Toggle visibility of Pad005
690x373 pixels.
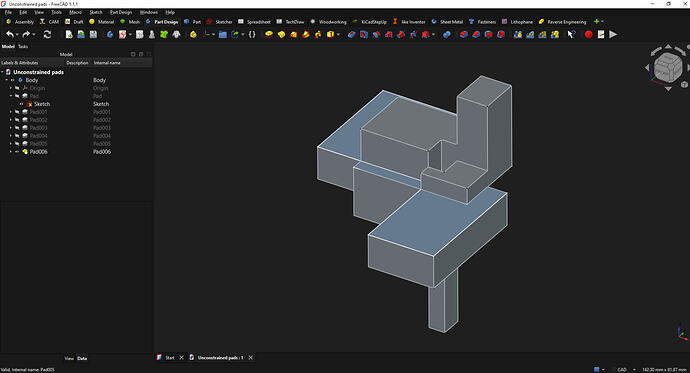point(17,144)
